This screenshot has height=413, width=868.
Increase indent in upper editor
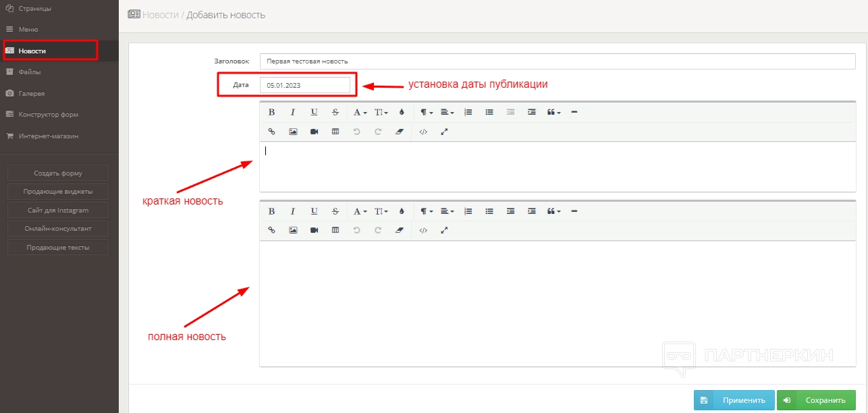tap(532, 112)
